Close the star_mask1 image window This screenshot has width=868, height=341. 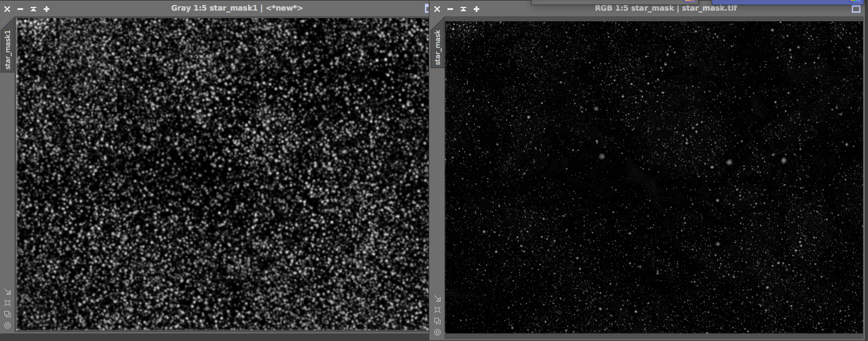(x=7, y=9)
